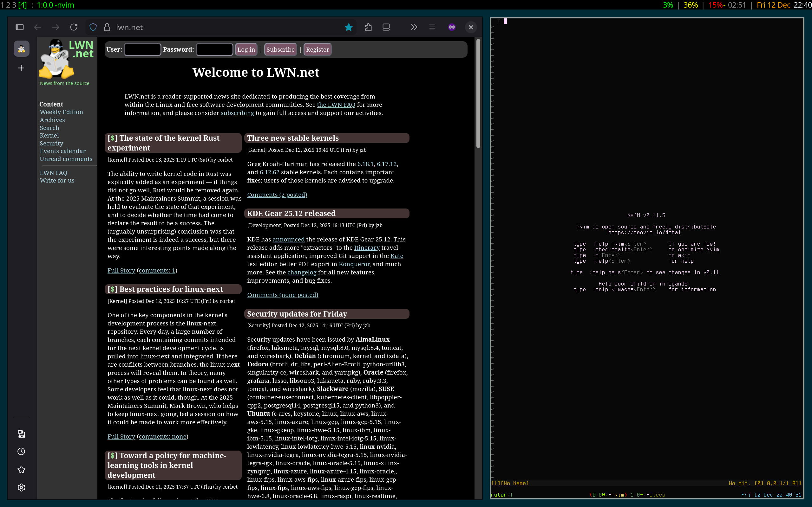Open the history clock icon in sidebar

(x=21, y=451)
